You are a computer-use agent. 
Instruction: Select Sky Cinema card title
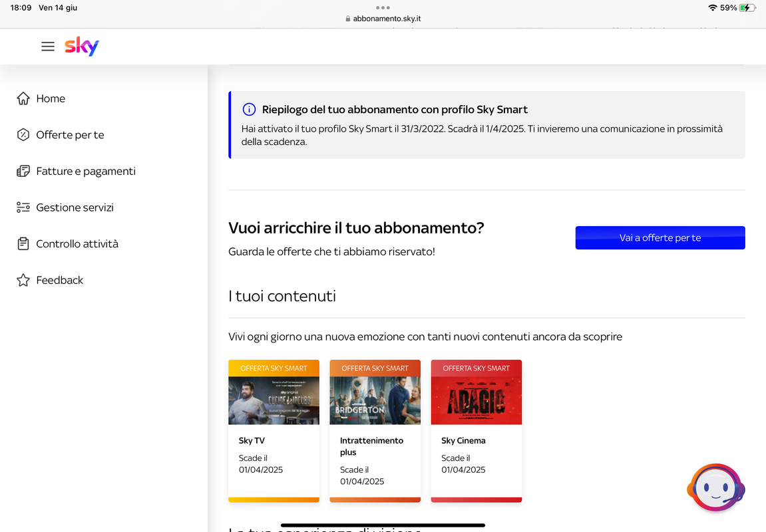point(463,441)
